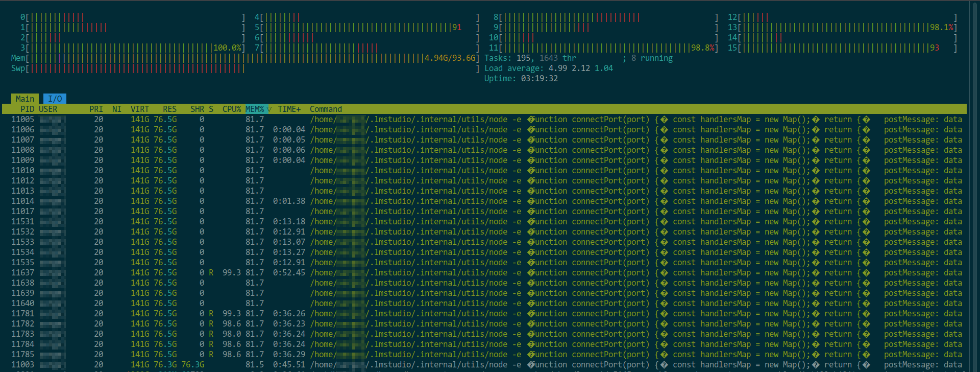Click the TIME+ value 0:52.45
The image size is (980, 372).
tap(289, 273)
